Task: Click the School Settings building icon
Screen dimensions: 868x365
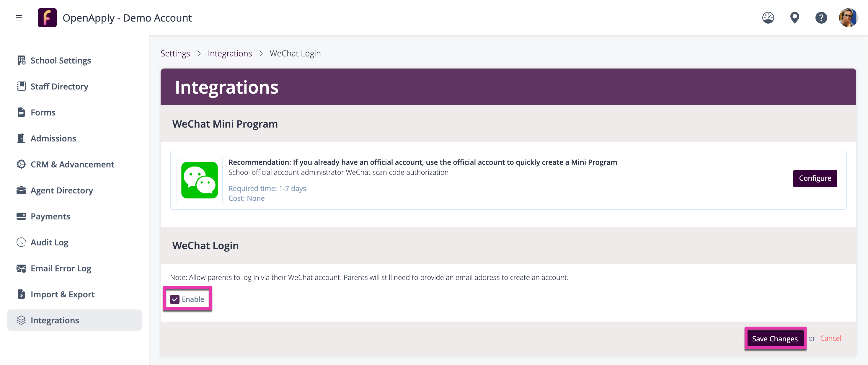Action: coord(21,60)
